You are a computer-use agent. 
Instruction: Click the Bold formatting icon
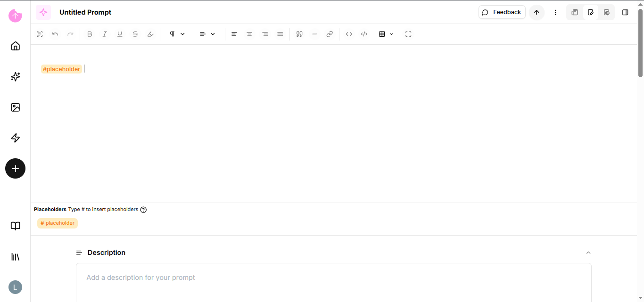coord(90,34)
